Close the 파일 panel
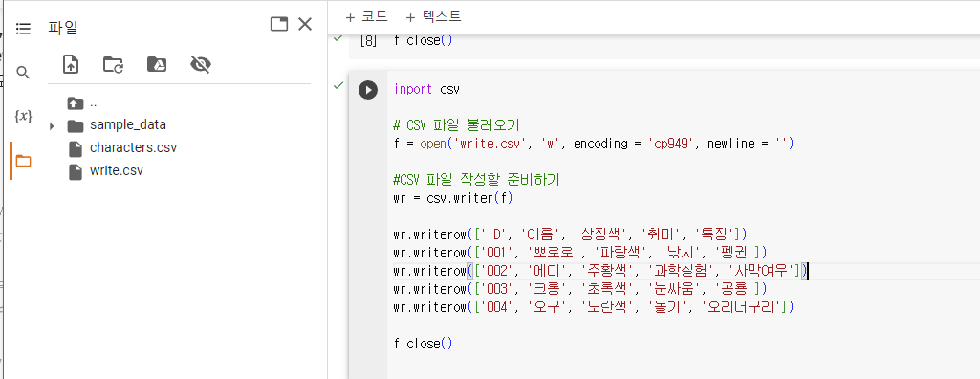Image resolution: width=980 pixels, height=379 pixels. coord(305,24)
